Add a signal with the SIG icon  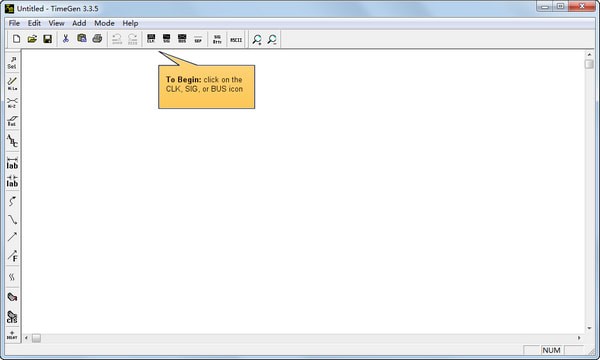[166, 39]
